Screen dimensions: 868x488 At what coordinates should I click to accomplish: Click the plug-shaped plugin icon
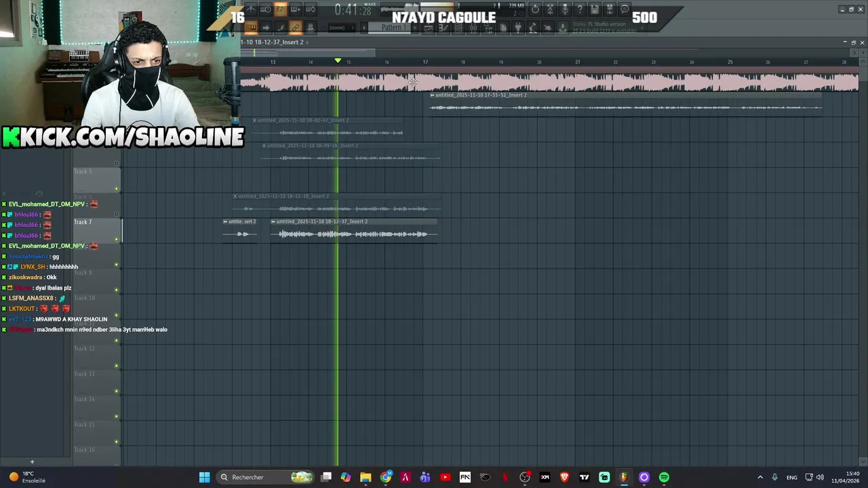coord(517,28)
